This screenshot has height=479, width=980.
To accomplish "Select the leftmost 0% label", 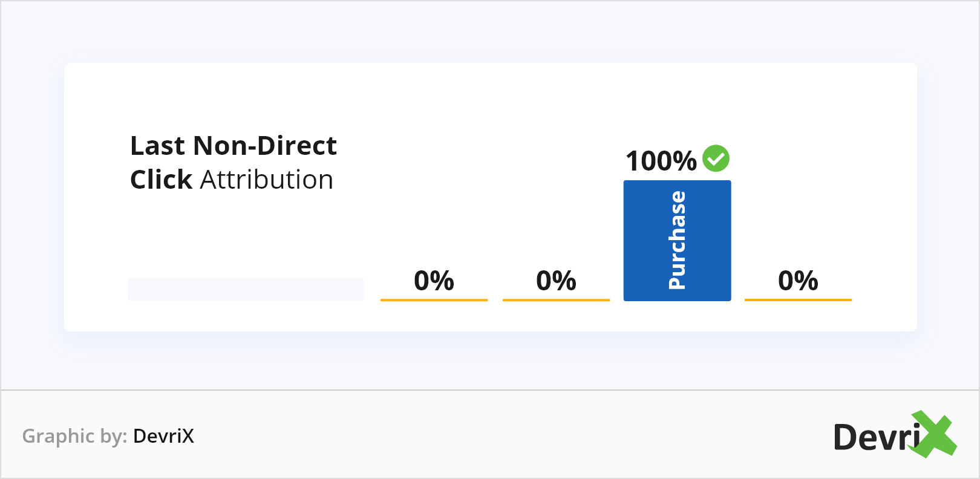I will click(434, 281).
